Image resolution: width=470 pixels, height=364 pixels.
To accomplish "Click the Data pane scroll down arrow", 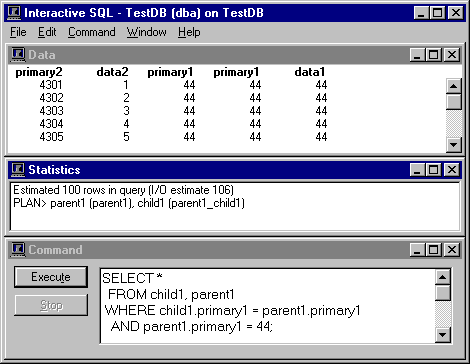I will (454, 145).
